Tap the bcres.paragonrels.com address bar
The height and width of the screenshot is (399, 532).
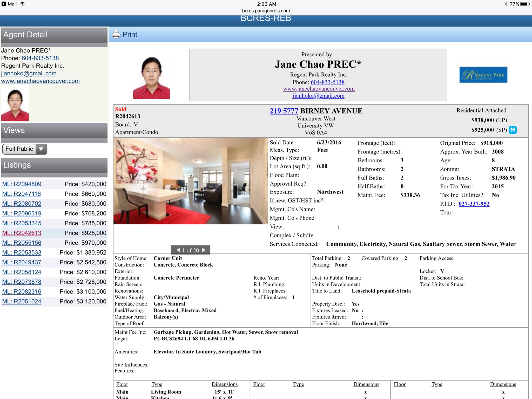coord(266,11)
